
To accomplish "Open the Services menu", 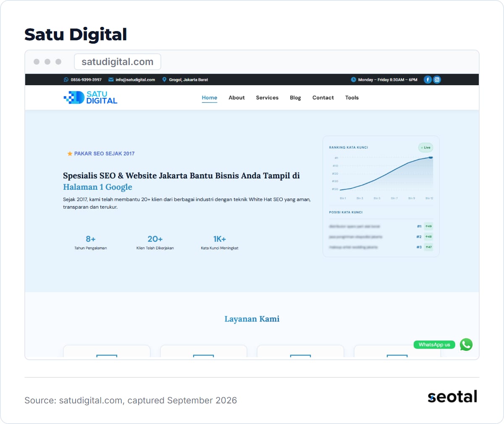I will tap(267, 97).
